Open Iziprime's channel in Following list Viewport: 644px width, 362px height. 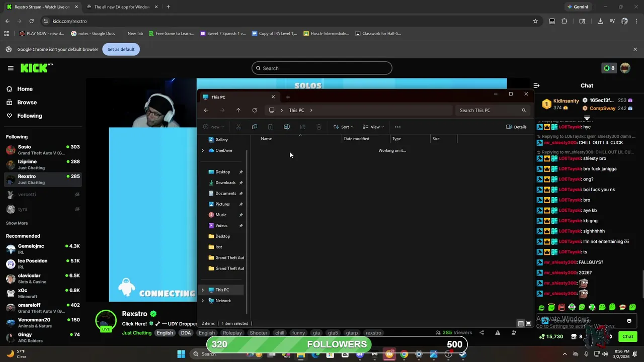[43, 164]
